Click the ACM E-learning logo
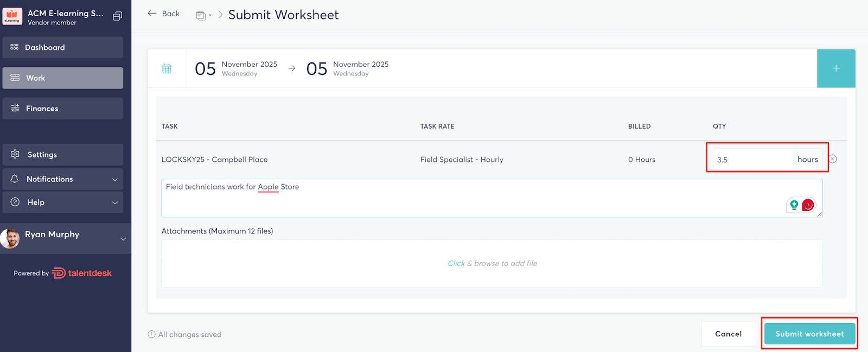 [12, 16]
